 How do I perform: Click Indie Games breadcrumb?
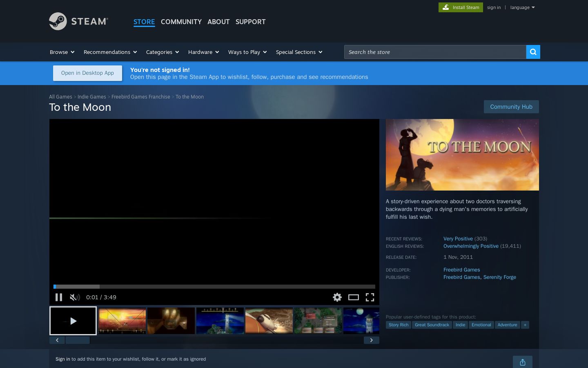[92, 97]
